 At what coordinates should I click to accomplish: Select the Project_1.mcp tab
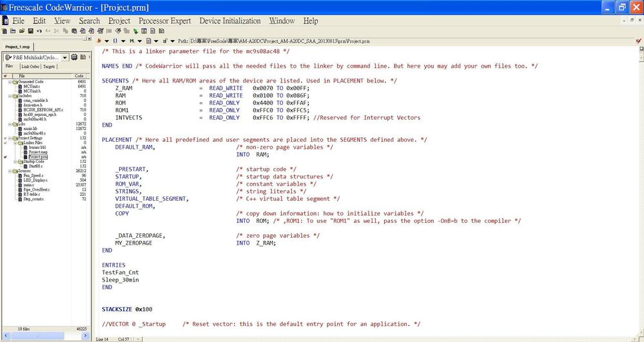click(17, 47)
